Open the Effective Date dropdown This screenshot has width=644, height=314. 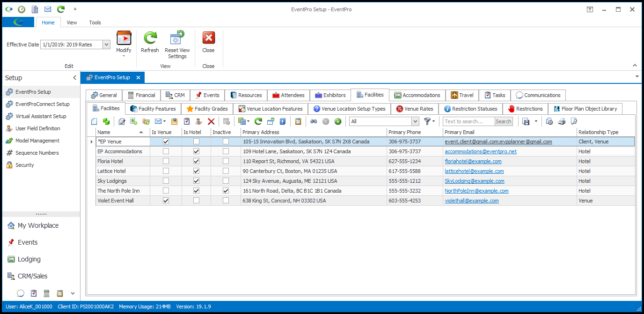click(106, 45)
